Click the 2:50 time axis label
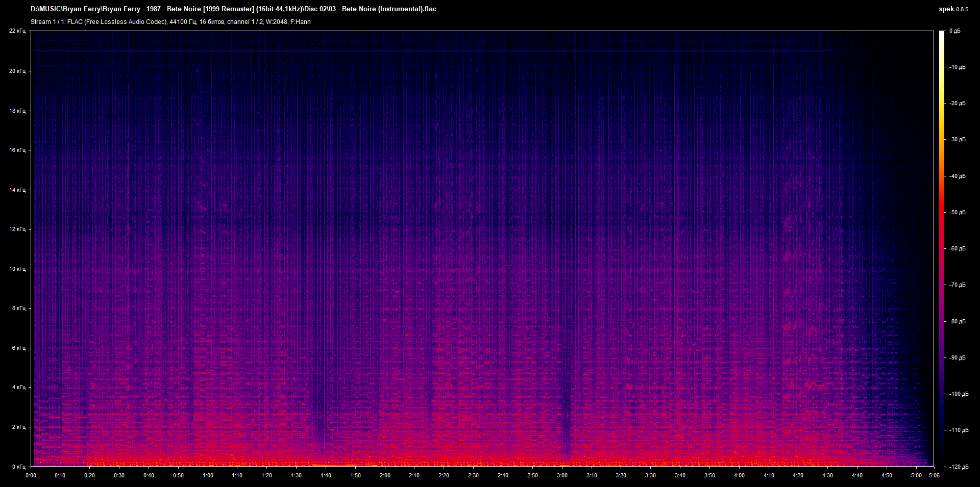The image size is (980, 487). [532, 475]
